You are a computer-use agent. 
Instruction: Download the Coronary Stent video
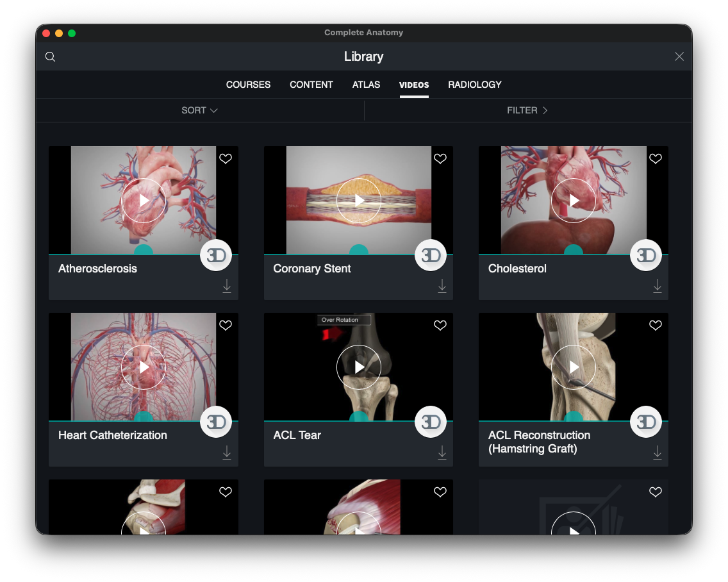(x=442, y=286)
